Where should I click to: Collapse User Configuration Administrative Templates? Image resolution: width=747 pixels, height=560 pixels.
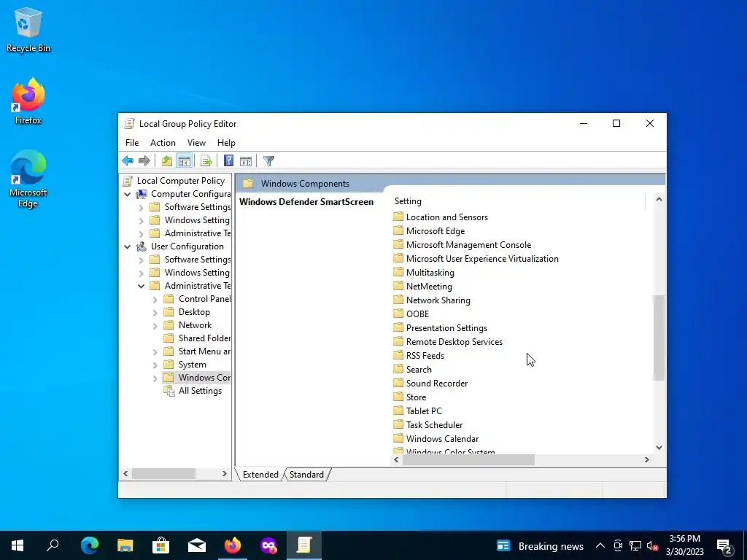pos(141,286)
